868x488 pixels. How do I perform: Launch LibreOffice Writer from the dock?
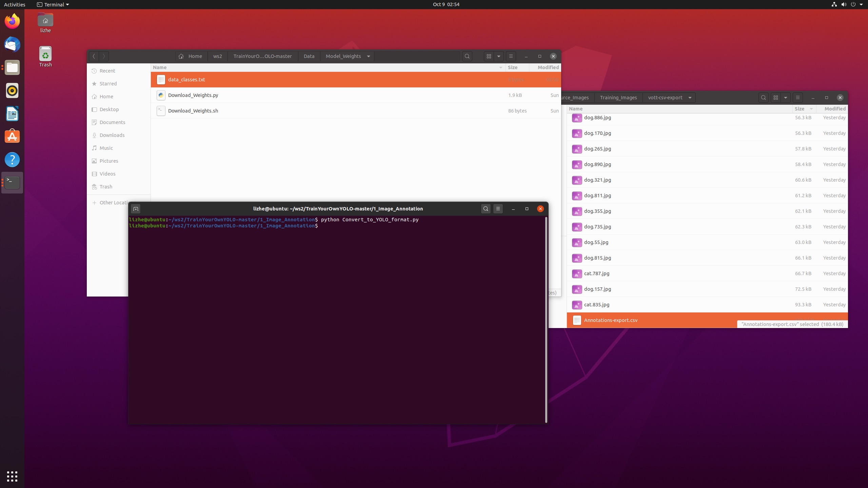(12, 114)
